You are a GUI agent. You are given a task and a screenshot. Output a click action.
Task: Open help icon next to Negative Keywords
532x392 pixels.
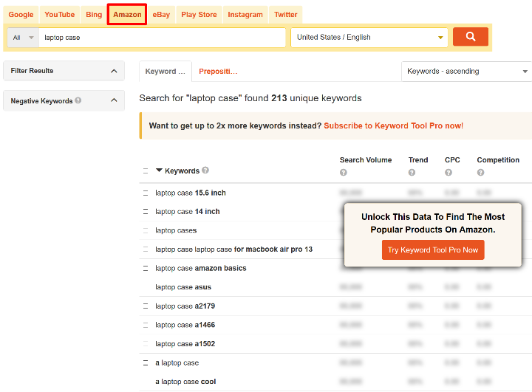point(78,100)
